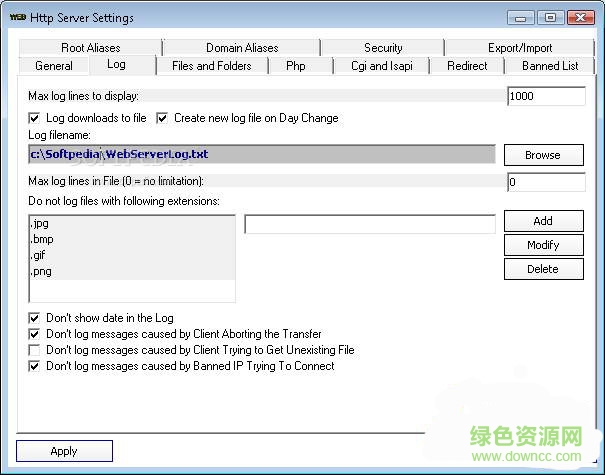Click the WEB app icon in title bar
605x475 pixels.
[x=17, y=18]
